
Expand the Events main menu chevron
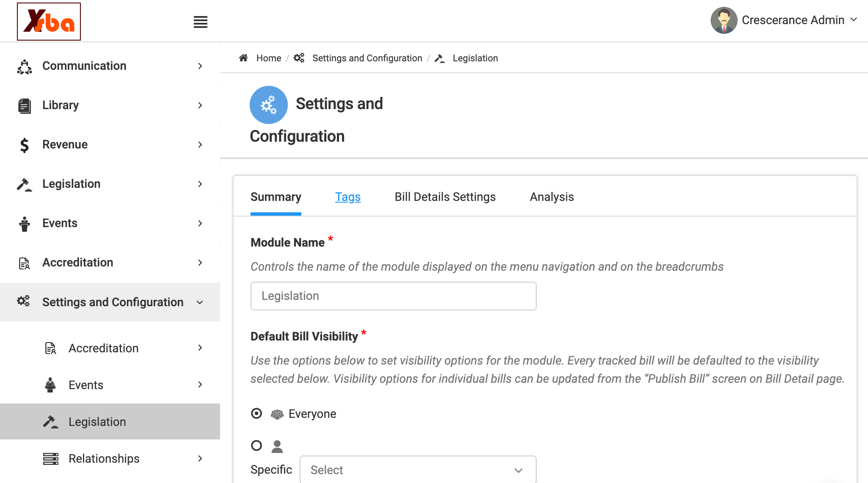pos(200,223)
